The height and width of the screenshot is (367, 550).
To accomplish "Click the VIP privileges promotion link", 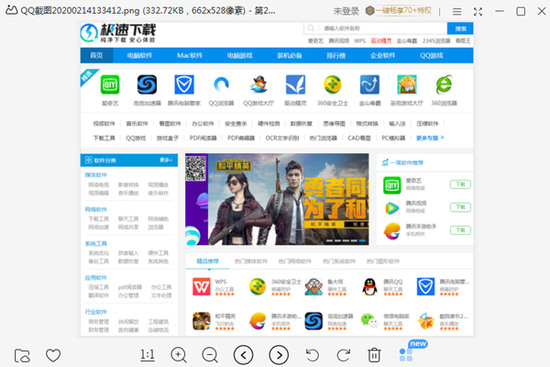I will pos(403,11).
